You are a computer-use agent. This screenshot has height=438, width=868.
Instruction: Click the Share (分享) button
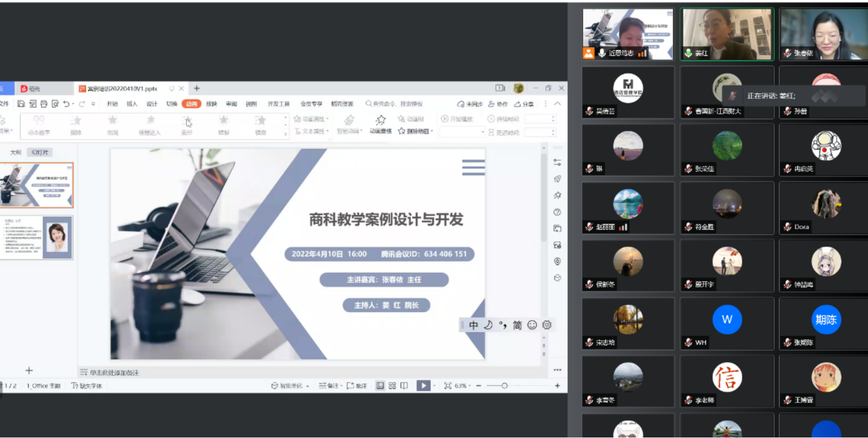524,104
